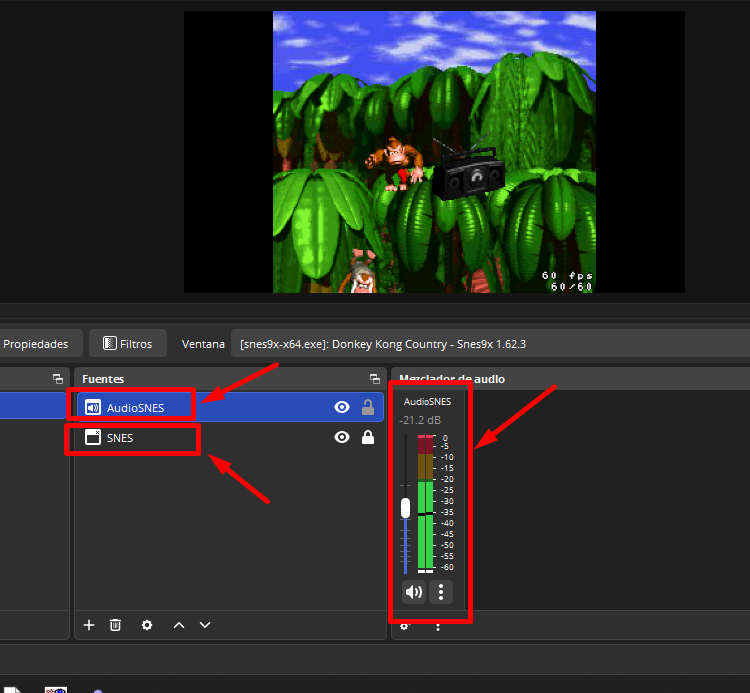Select the highlighted scene row
The height and width of the screenshot is (693, 750).
[x=33, y=405]
